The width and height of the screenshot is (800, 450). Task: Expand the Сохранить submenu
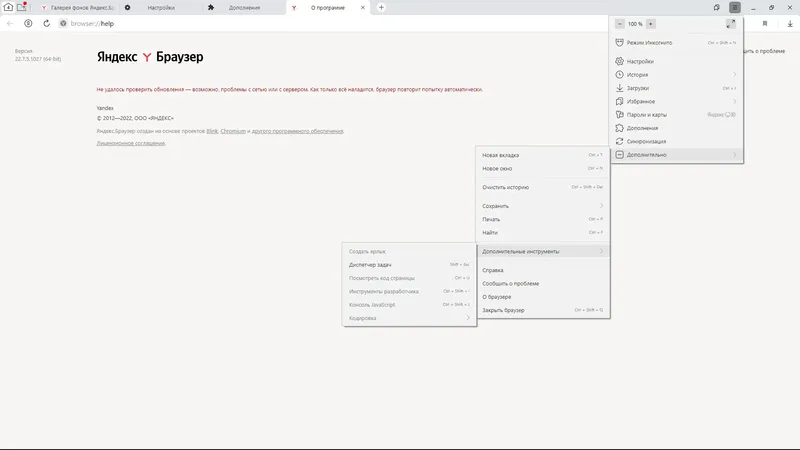coord(543,206)
